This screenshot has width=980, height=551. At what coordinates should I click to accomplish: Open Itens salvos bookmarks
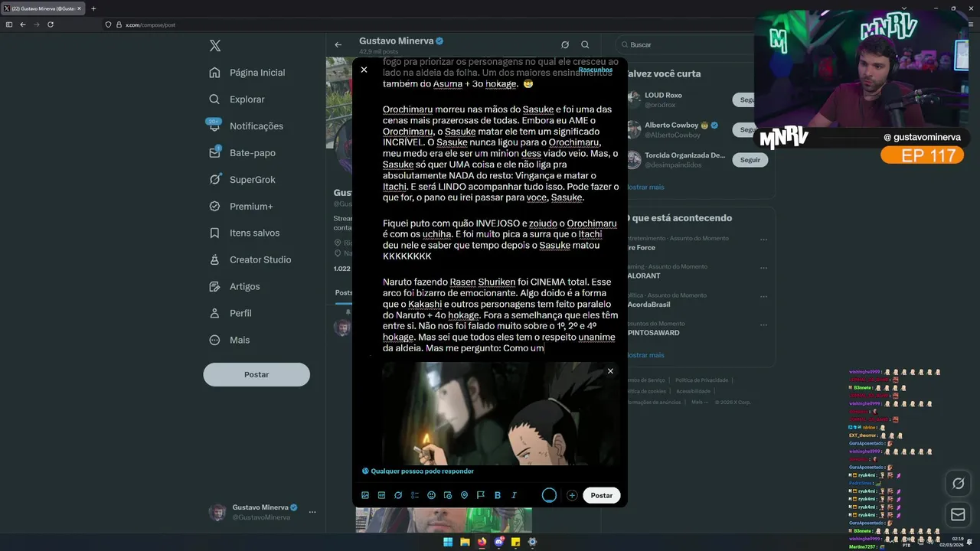click(x=245, y=233)
